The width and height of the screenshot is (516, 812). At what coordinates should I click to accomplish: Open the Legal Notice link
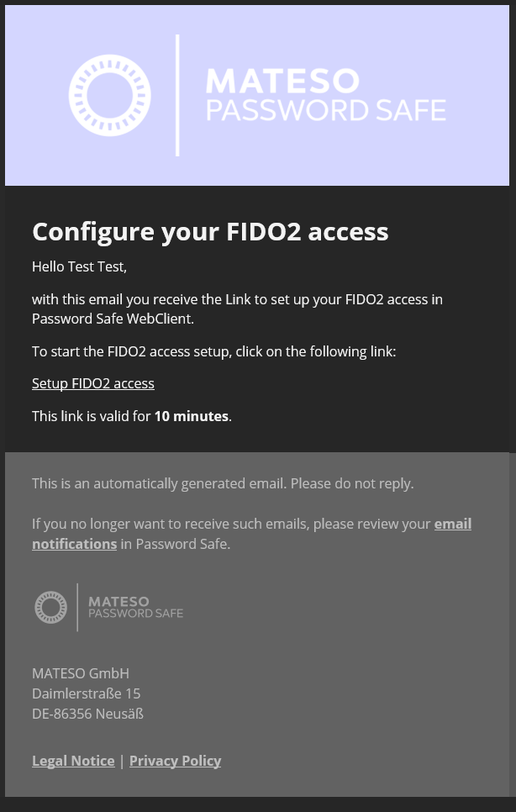[x=73, y=761]
